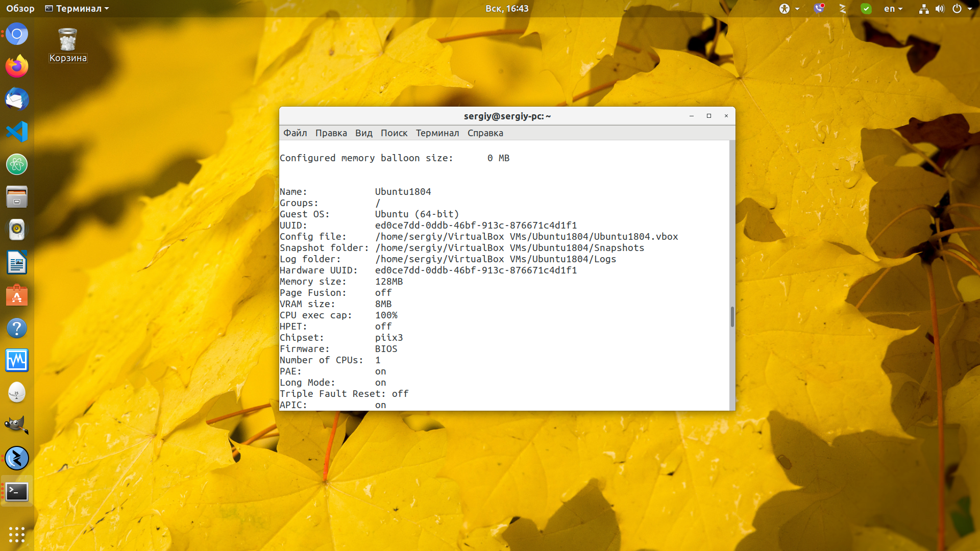
Task: Open the system power menu dropdown
Action: pyautogui.click(x=962, y=9)
